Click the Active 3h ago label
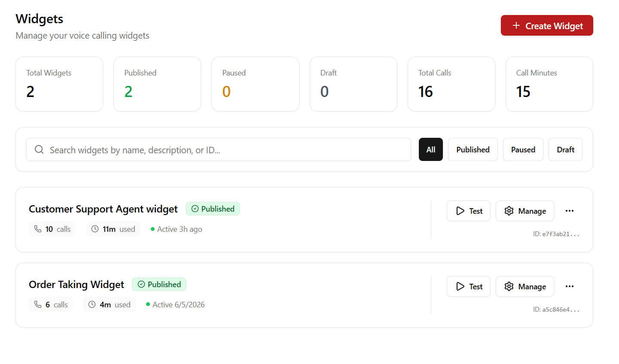 click(180, 229)
